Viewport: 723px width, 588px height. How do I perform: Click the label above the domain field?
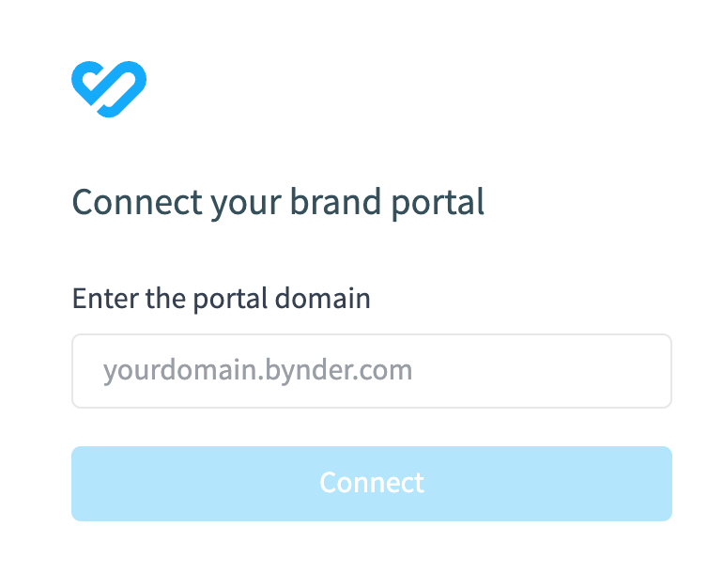coord(221,299)
